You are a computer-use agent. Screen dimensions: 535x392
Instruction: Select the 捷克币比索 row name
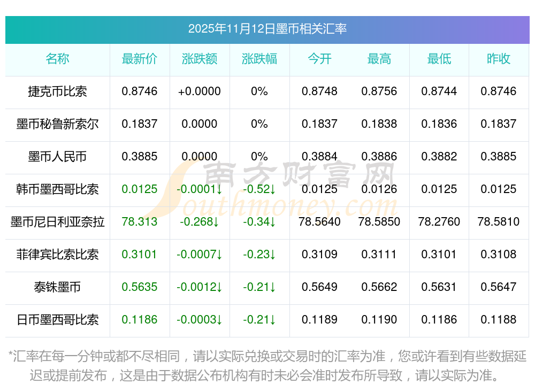(57, 91)
